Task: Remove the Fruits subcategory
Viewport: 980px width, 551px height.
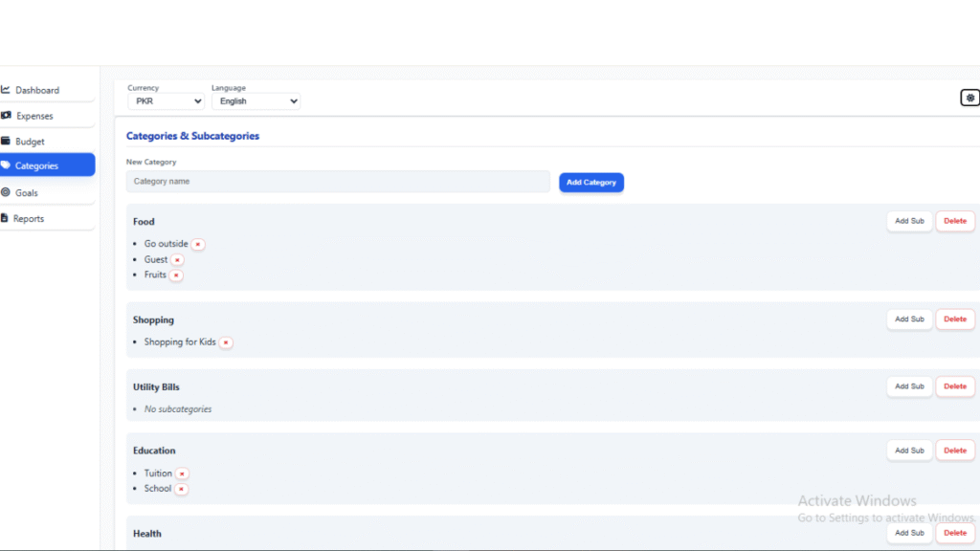Action: 178,275
